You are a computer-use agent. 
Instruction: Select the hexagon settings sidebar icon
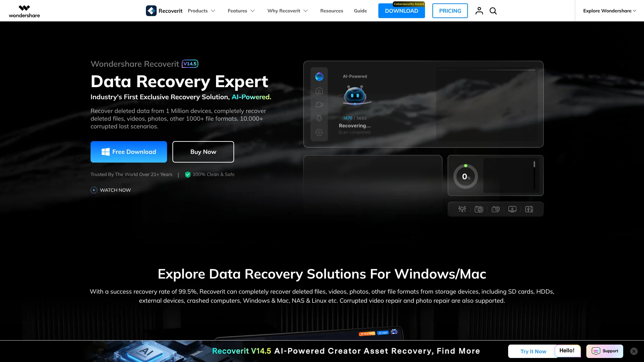click(x=319, y=132)
